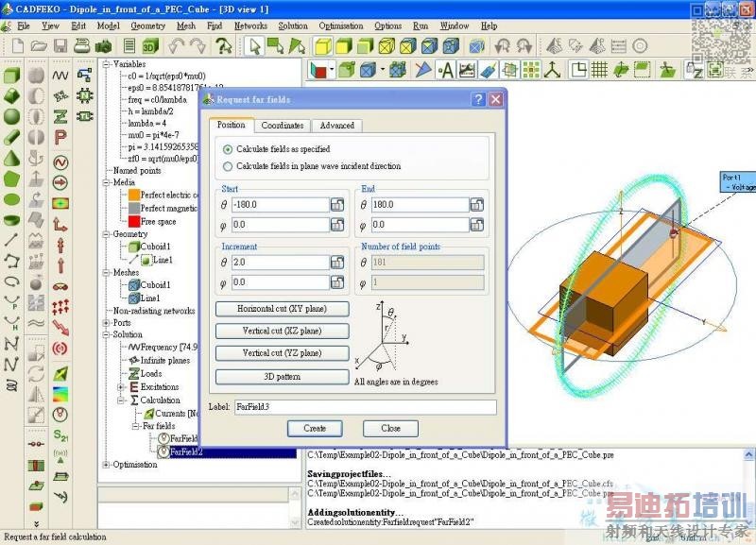Select FarField2 in the tree
The height and width of the screenshot is (545, 756).
tap(185, 452)
